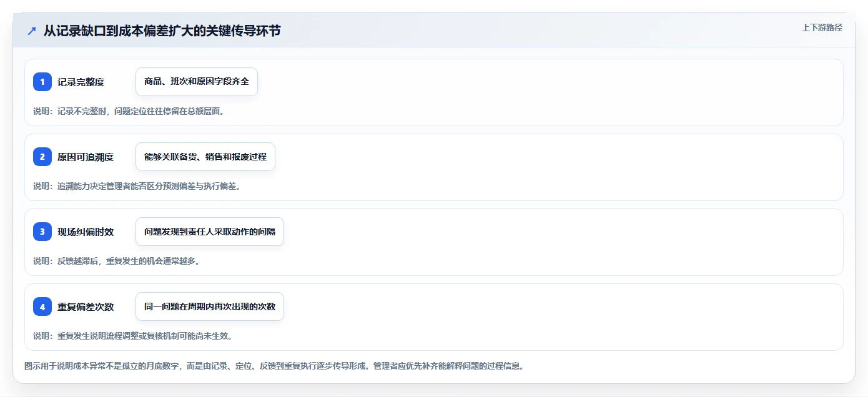Image resolution: width=868 pixels, height=397 pixels.
Task: Click the note 重复发生说明流程调整或复核机制可能尚未生效
Action: click(133, 336)
